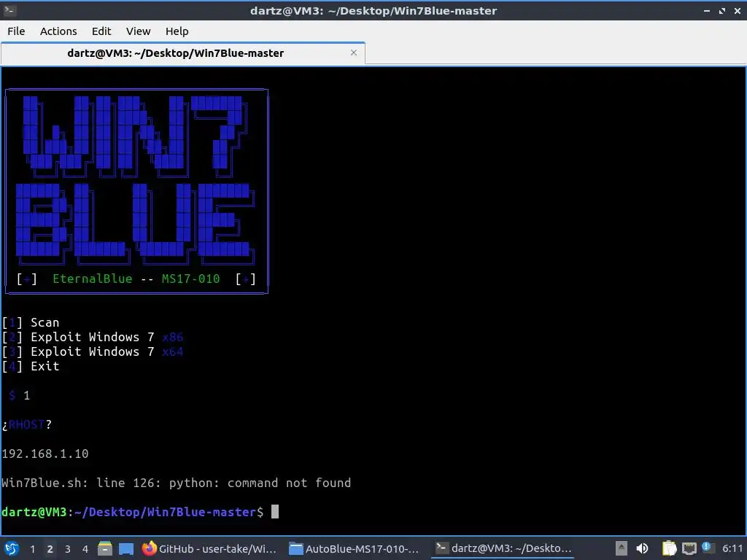Open the Edit menu
747x560 pixels.
[x=101, y=31]
